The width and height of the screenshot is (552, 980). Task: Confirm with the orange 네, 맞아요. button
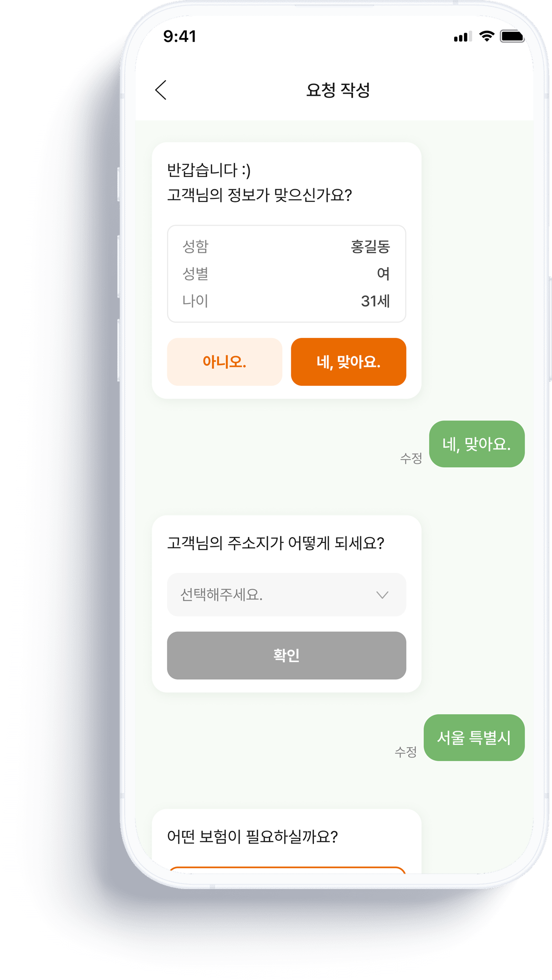[349, 362]
